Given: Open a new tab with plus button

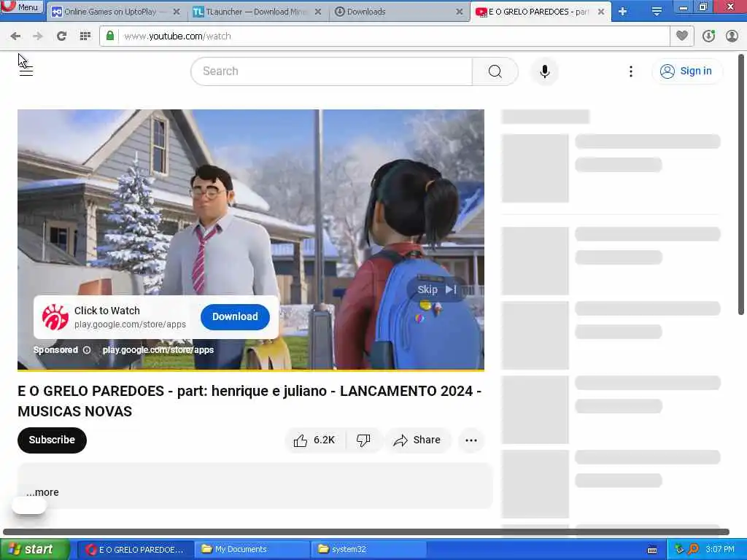Looking at the screenshot, I should tap(623, 12).
